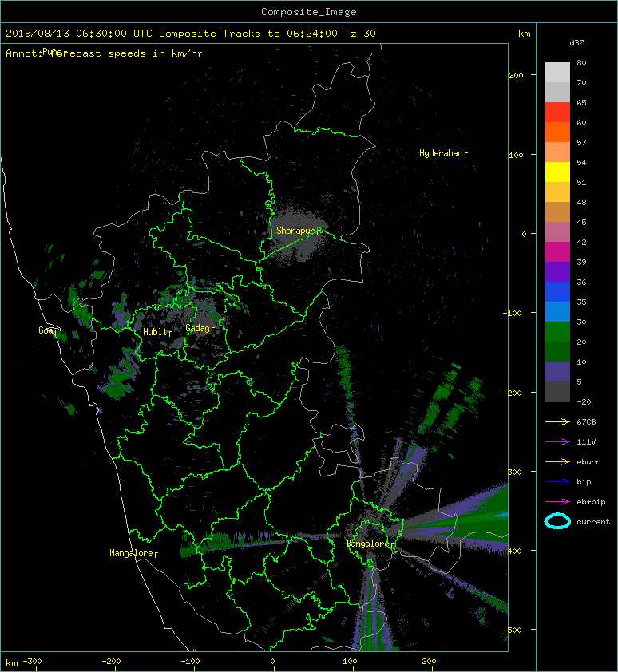Click the -500 tick on vertical km axis
Image resolution: width=618 pixels, height=672 pixels.
[x=513, y=630]
